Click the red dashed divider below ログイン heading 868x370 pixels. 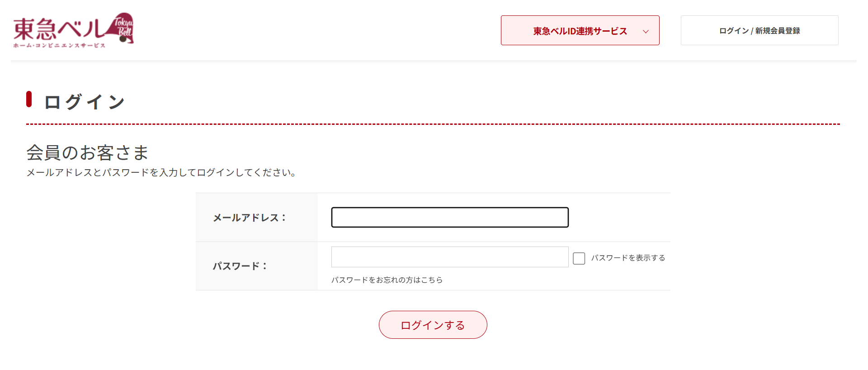(x=433, y=124)
